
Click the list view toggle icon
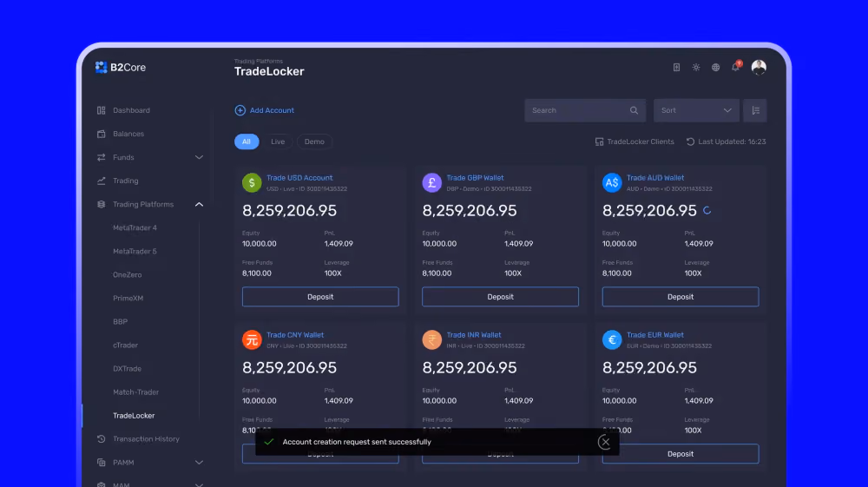click(755, 110)
